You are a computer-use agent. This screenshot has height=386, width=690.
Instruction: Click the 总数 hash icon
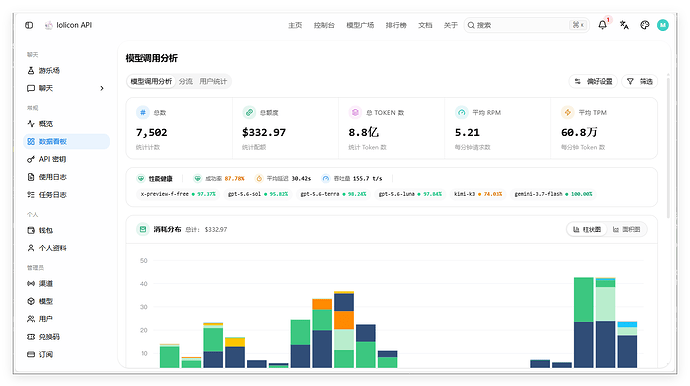(143, 113)
